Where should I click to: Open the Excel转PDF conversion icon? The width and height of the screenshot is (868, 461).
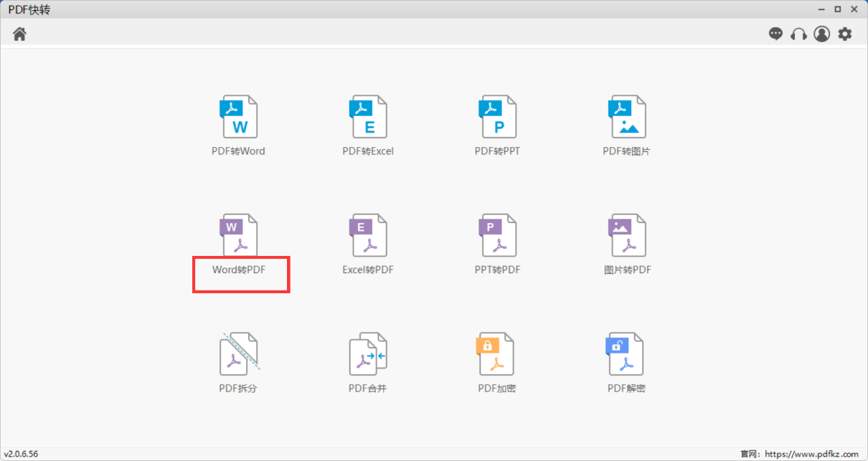click(x=368, y=235)
